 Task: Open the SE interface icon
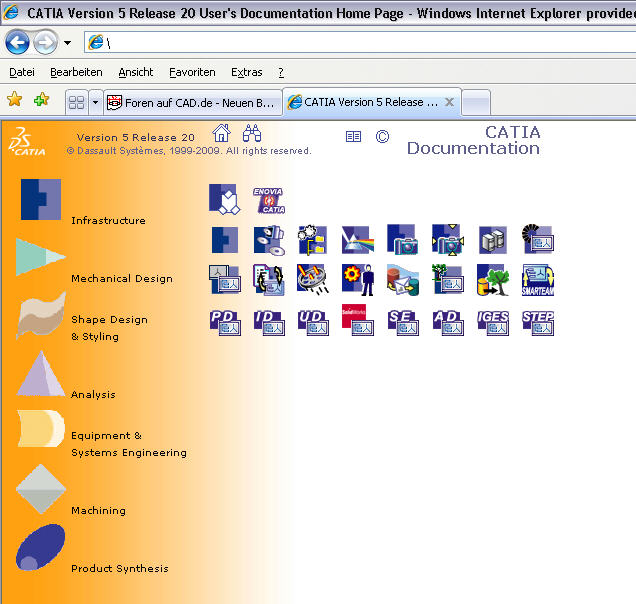coord(403,323)
